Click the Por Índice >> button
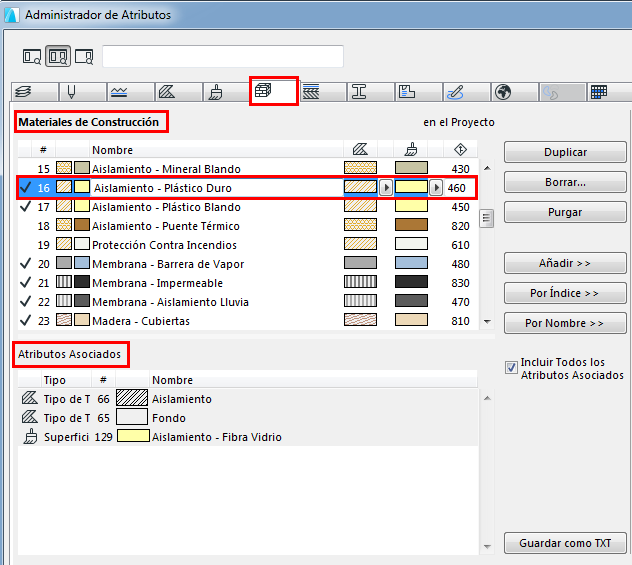 [565, 293]
